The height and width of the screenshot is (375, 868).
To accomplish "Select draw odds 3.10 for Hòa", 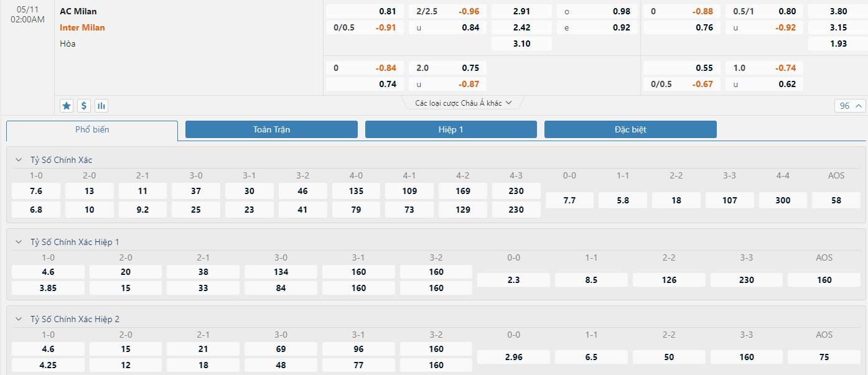I will click(521, 44).
